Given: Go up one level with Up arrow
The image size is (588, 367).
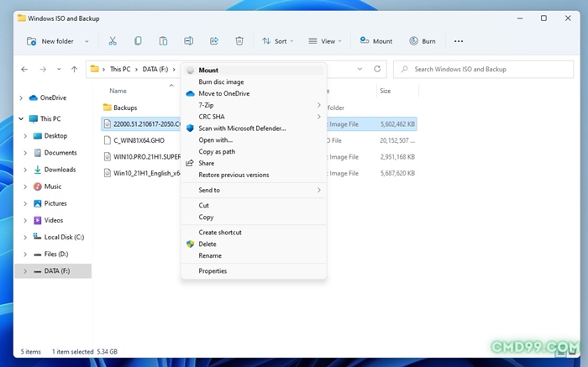Looking at the screenshot, I should point(74,70).
